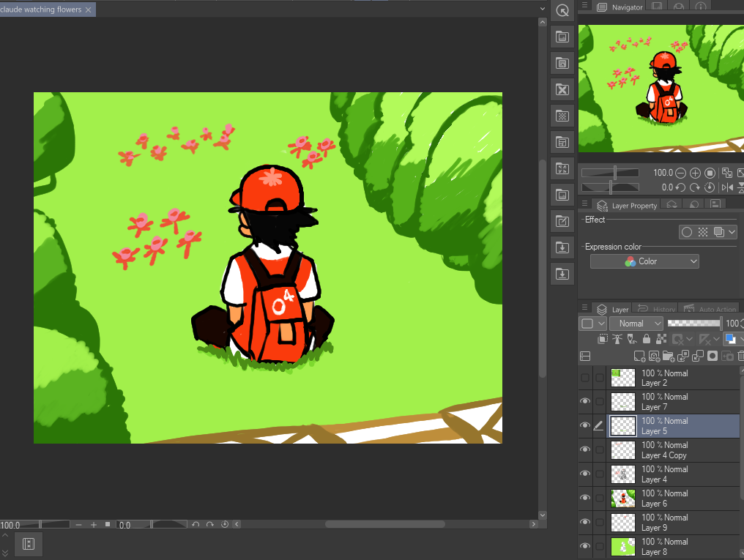Expand the bottom panel up chevron
Viewport: 744px width, 560px height.
4,536
